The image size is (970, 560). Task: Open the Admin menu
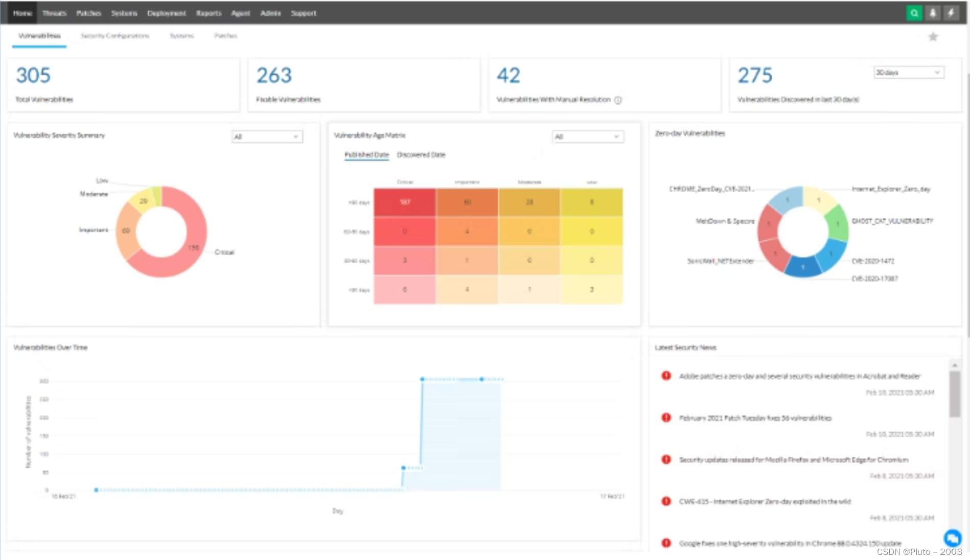pos(270,13)
